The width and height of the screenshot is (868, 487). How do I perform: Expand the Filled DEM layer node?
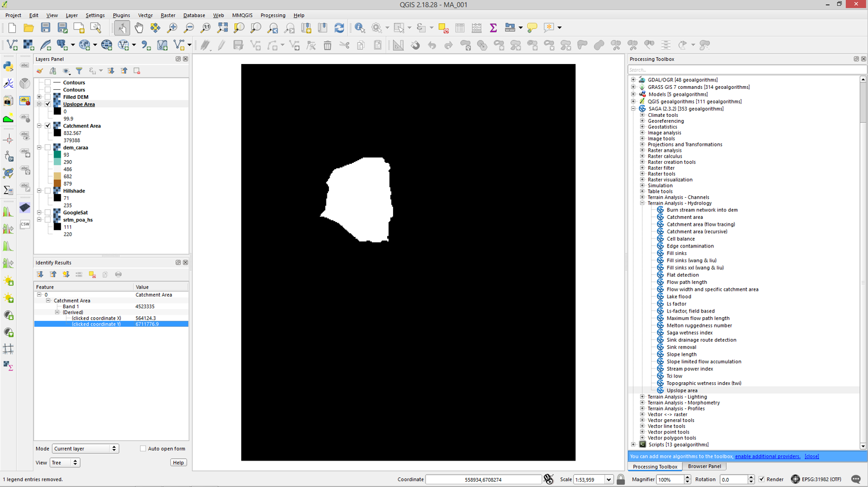(x=39, y=97)
